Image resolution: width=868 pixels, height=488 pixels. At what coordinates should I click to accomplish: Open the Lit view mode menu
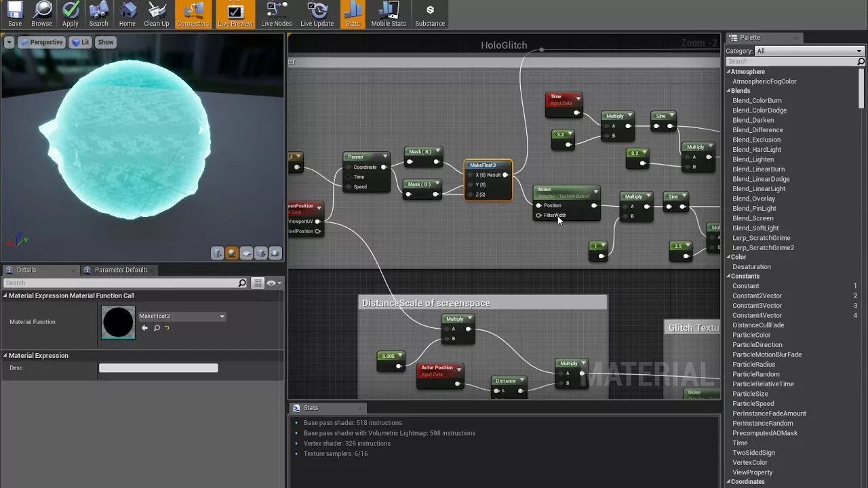[80, 42]
